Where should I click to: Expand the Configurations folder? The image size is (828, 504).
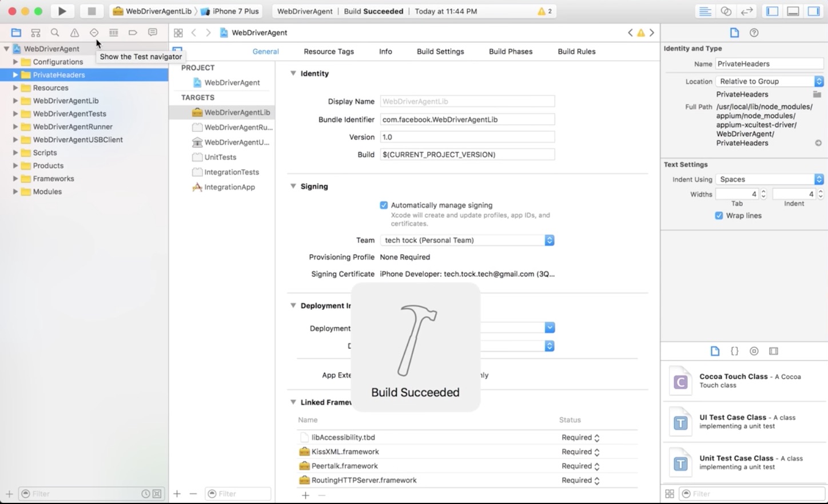[x=15, y=62]
